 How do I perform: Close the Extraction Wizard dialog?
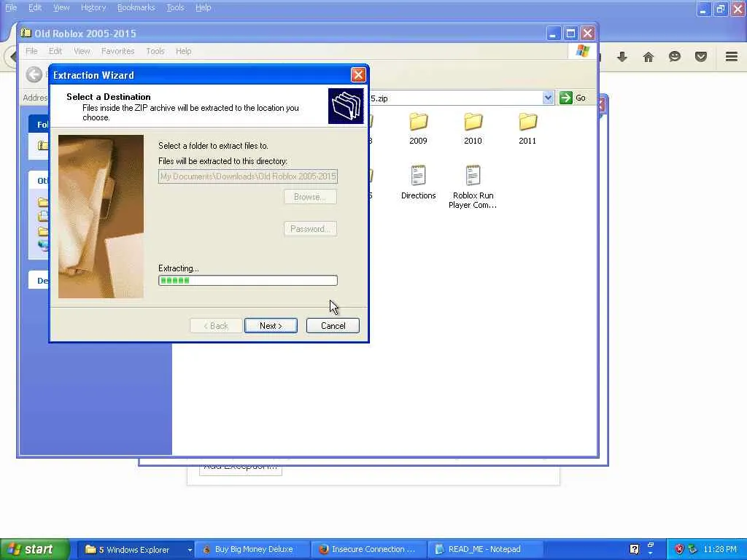coord(358,75)
